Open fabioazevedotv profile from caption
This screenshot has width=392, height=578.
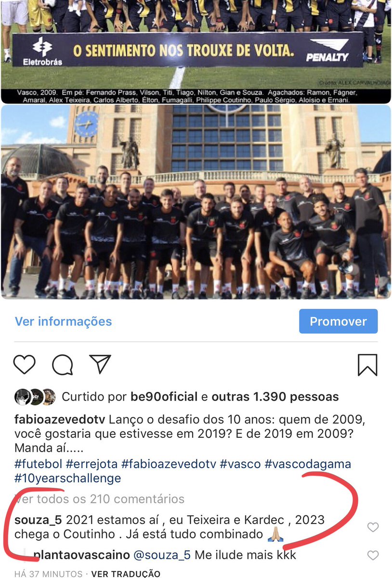[x=60, y=419]
